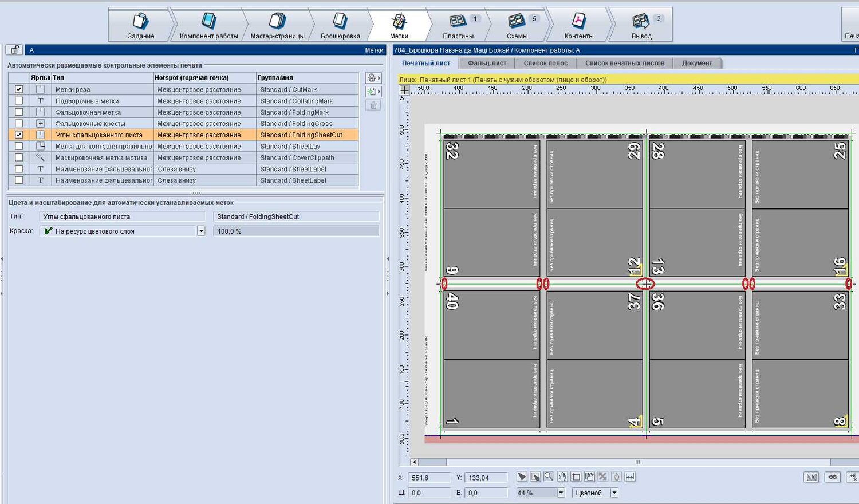The height and width of the screenshot is (504, 859).
Task: Click the horizontal scrollbar under sheet preview
Action: click(x=638, y=462)
